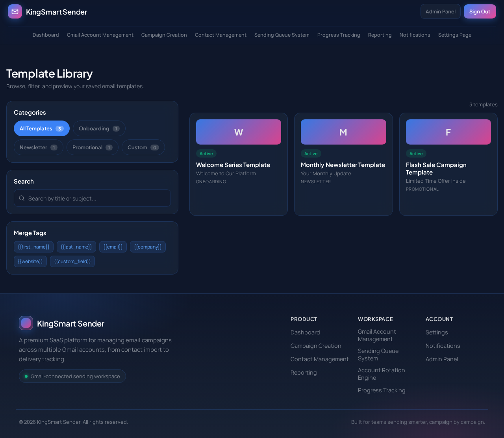Click the 3 templates count text

pyautogui.click(x=484, y=104)
